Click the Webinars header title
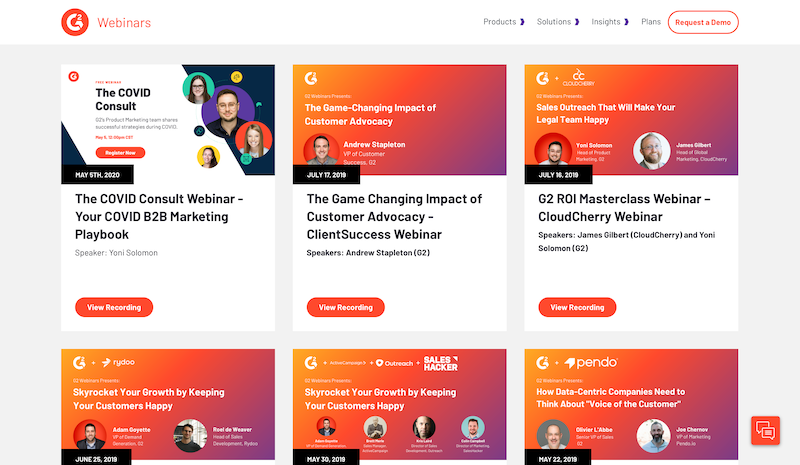 point(124,22)
